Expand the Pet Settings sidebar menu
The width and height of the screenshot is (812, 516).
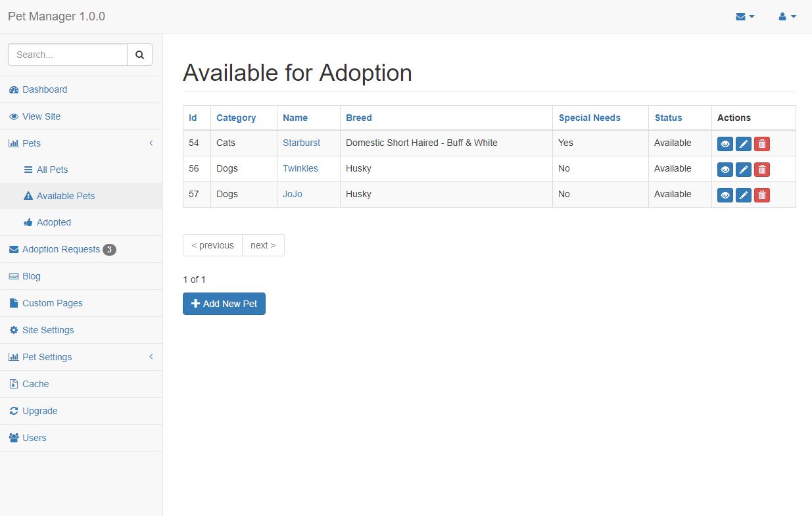[x=47, y=357]
